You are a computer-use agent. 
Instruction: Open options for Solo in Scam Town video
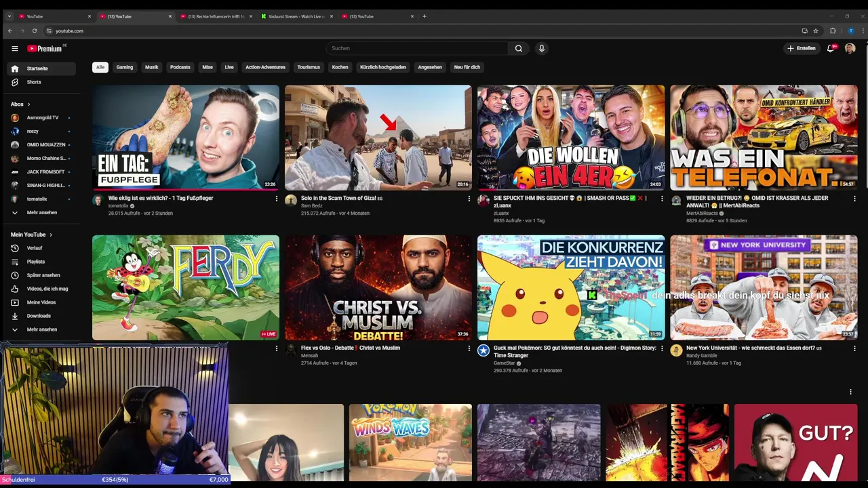point(469,199)
